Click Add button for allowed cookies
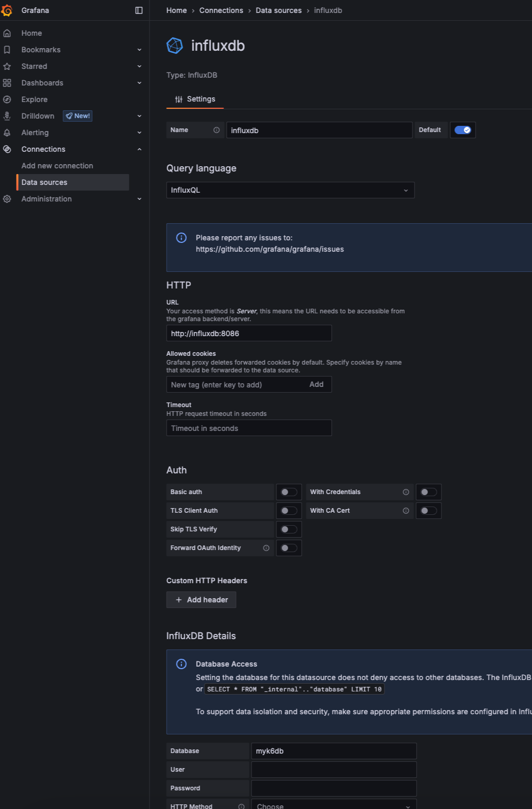Image resolution: width=532 pixels, height=809 pixels. click(316, 384)
